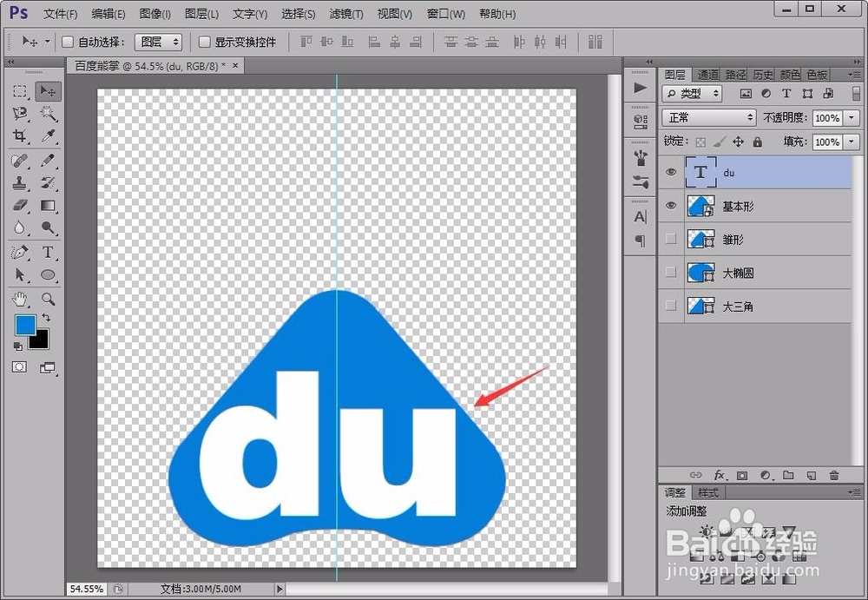Hide the 基本形 layer
868x600 pixels.
(x=671, y=206)
